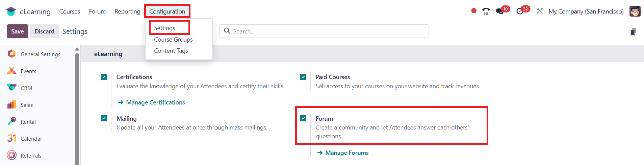Image resolution: width=644 pixels, height=165 pixels.
Task: Open My Company (San Francisco) company switcher
Action: tap(586, 11)
